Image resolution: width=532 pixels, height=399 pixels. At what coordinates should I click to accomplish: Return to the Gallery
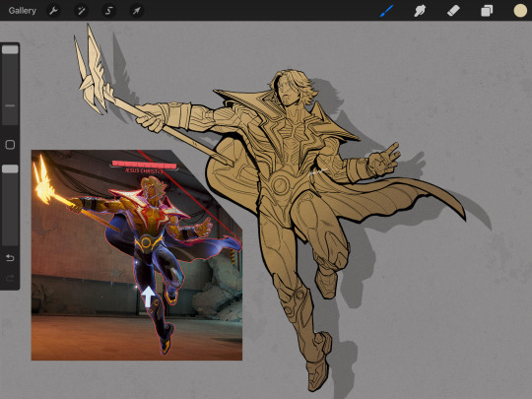pos(23,11)
